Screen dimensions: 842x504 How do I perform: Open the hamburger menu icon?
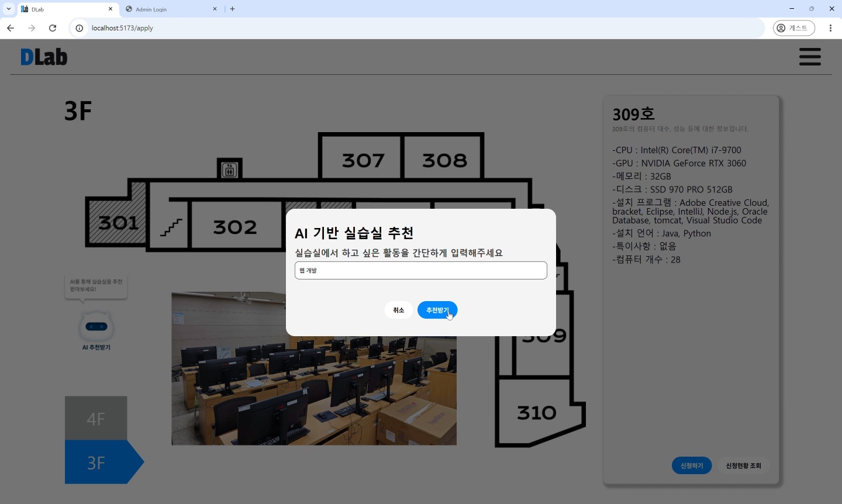810,57
